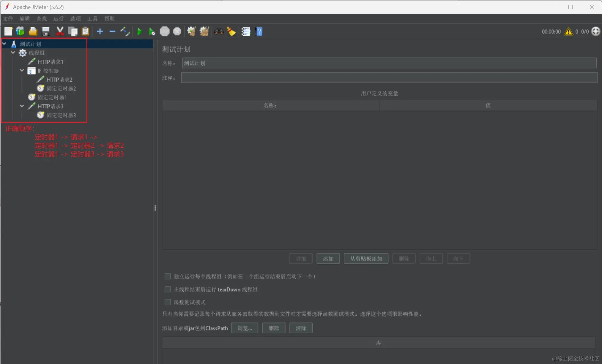Collapse the HTTP请求3 tree node
Screen dimensions: 602x364
click(x=22, y=106)
